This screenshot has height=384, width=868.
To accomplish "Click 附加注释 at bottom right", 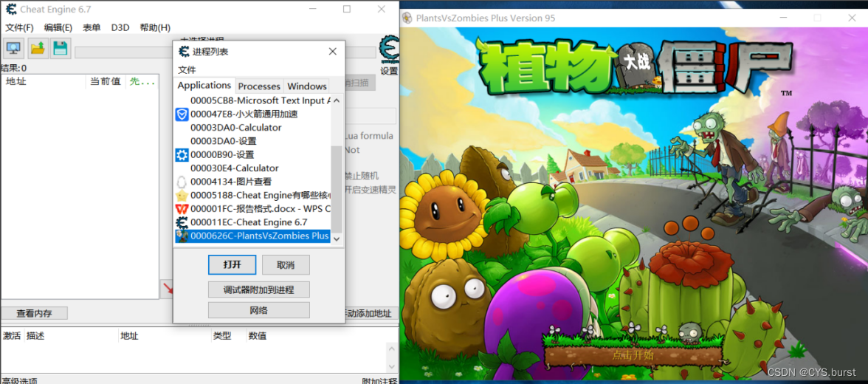I will point(379,380).
